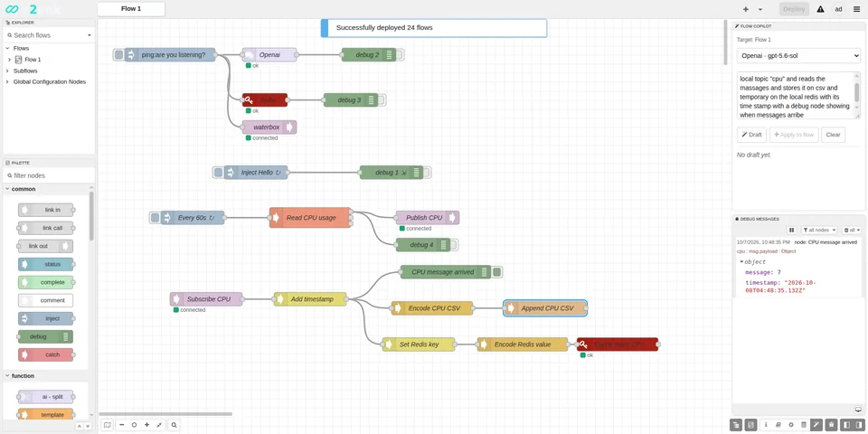Open the Openai gpt model dropdown

tap(798, 56)
